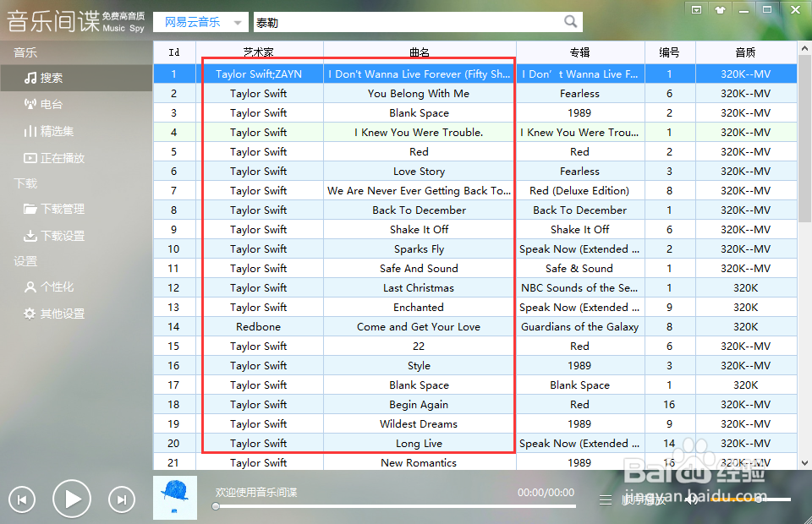Screen dimensions: 812x524
Task: Sort by the Id column header
Action: [x=174, y=52]
